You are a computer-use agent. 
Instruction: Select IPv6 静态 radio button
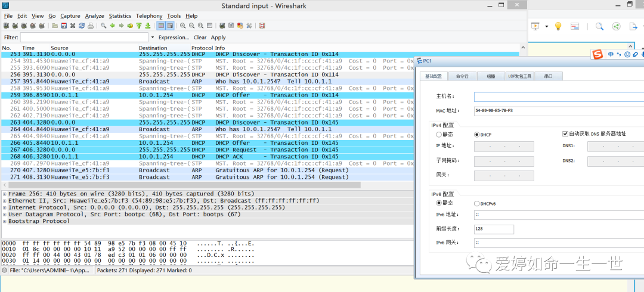[439, 203]
